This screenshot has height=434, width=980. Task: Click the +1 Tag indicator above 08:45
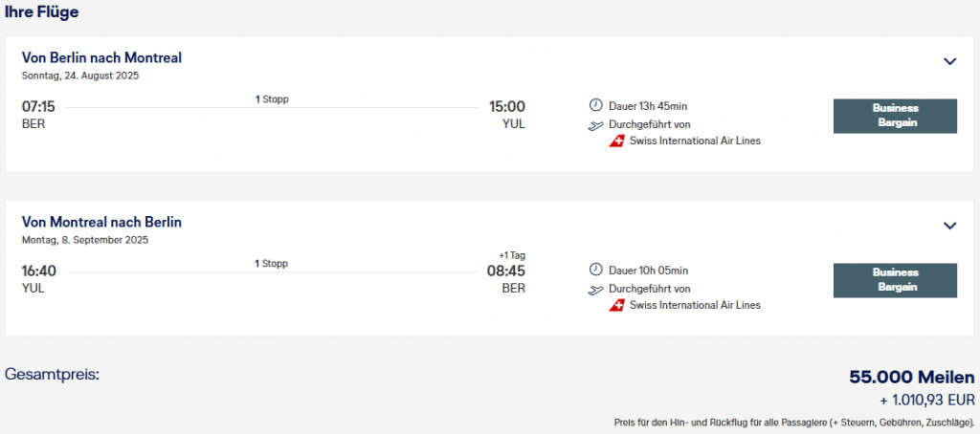512,255
